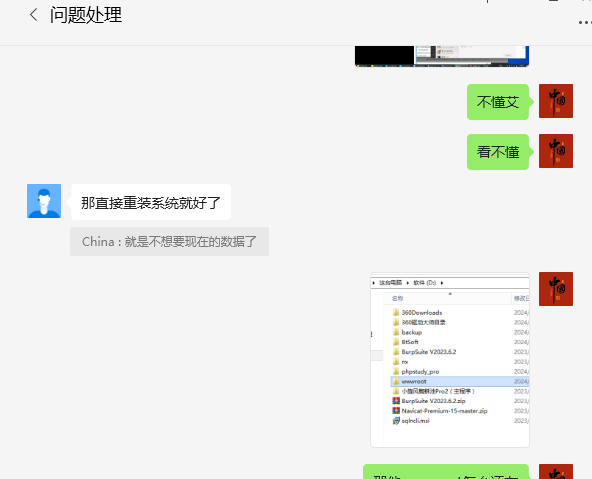Click the partially visible red avatar at the bottom

coord(556,471)
